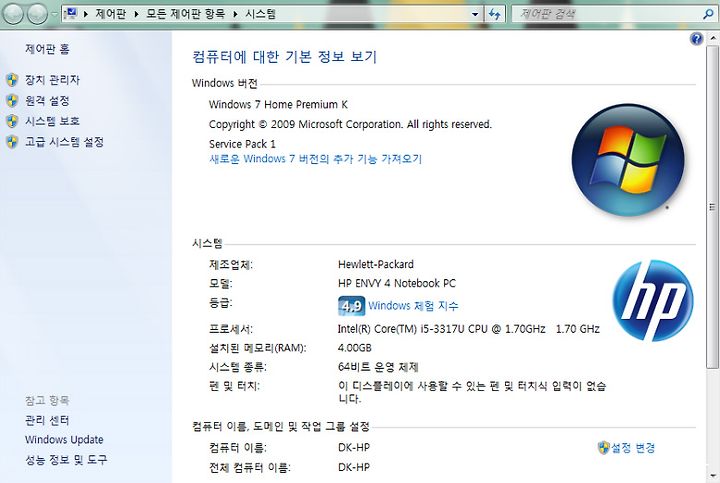Click the blue help question mark icon

pos(696,39)
